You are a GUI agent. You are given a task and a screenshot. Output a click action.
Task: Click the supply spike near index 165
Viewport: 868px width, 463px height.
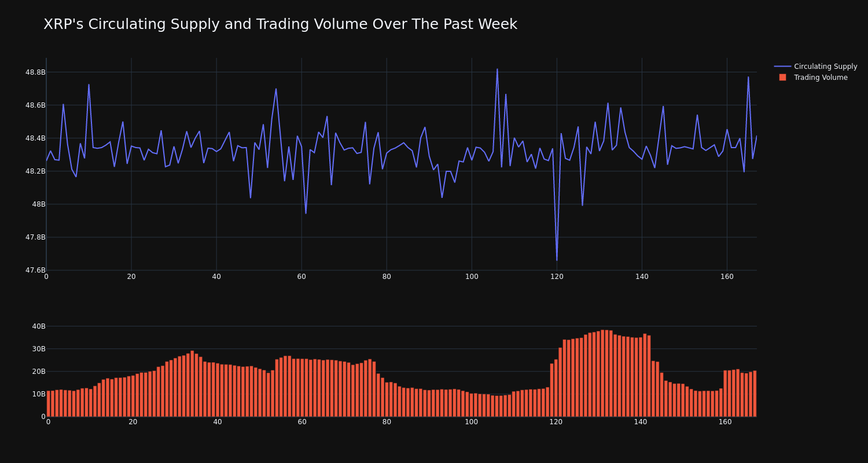748,77
